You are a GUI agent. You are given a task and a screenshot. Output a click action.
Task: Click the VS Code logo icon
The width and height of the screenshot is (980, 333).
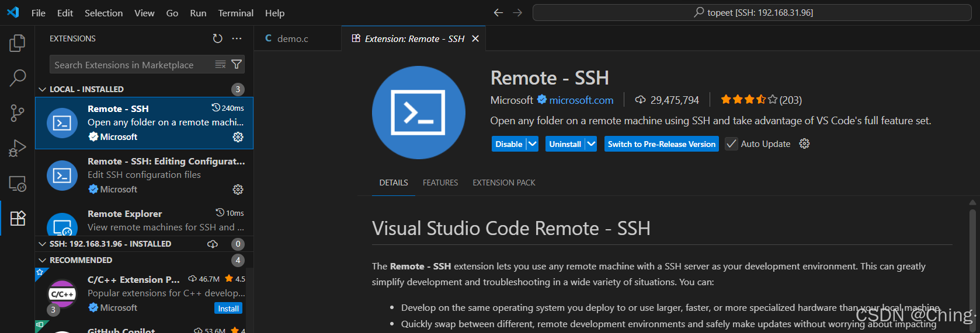13,12
